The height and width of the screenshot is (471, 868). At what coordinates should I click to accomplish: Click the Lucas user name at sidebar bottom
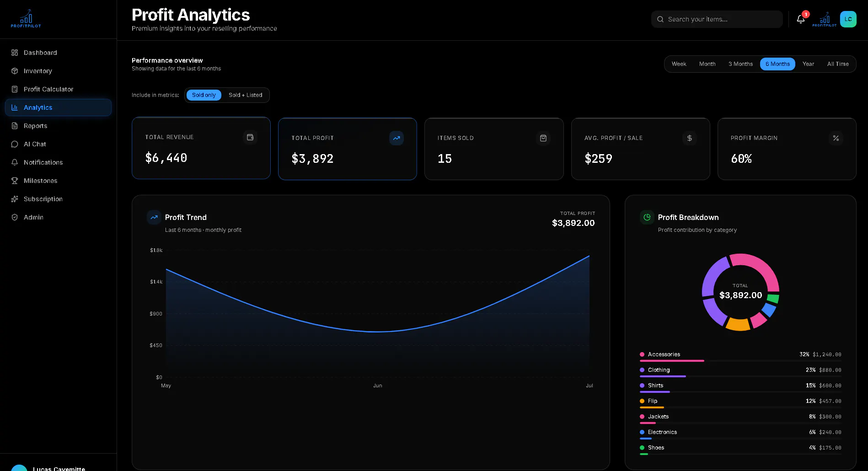pos(59,468)
